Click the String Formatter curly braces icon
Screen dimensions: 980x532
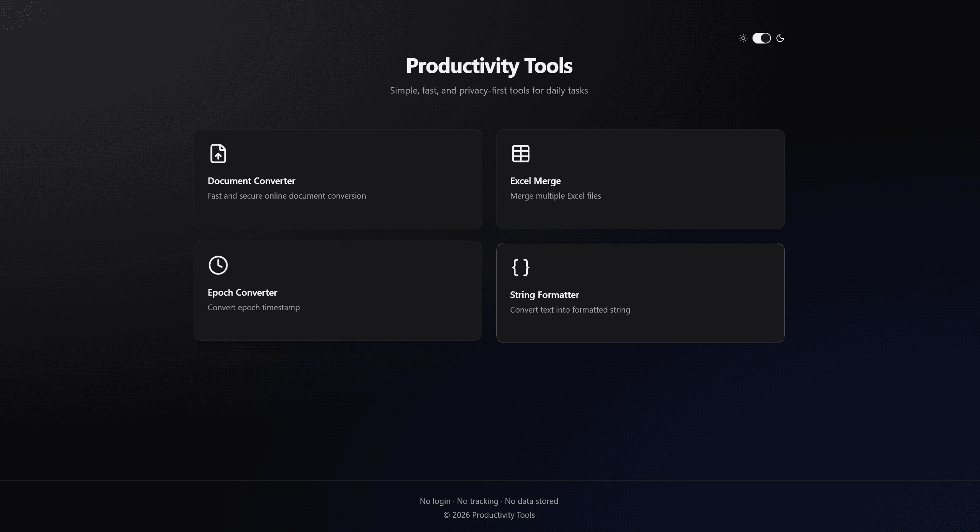click(520, 268)
